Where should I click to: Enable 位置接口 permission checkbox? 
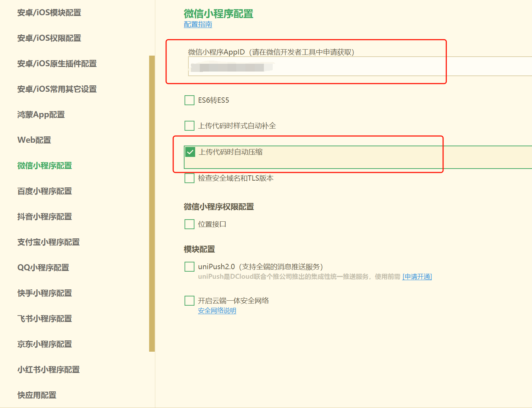pyautogui.click(x=189, y=224)
